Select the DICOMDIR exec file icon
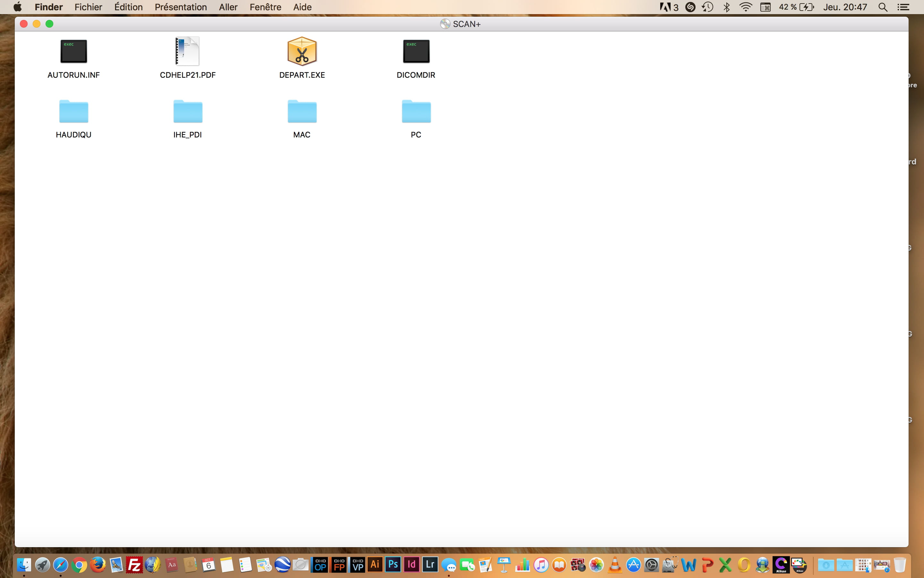This screenshot has height=578, width=924. tap(416, 51)
